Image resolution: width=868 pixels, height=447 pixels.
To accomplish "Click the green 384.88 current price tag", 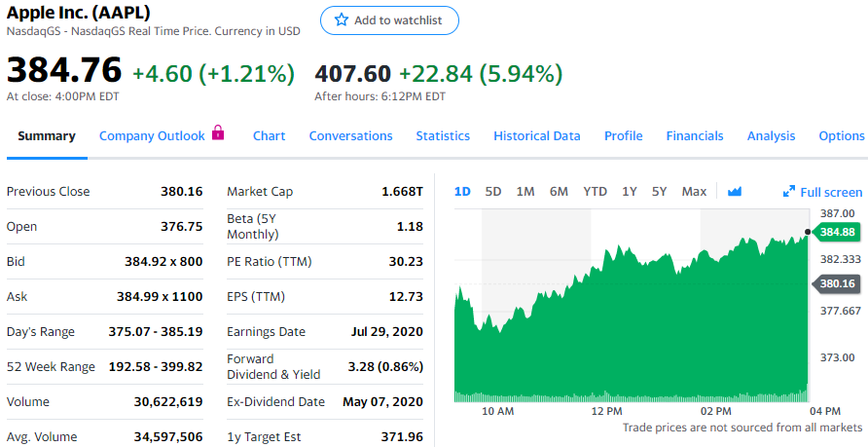I will (836, 232).
